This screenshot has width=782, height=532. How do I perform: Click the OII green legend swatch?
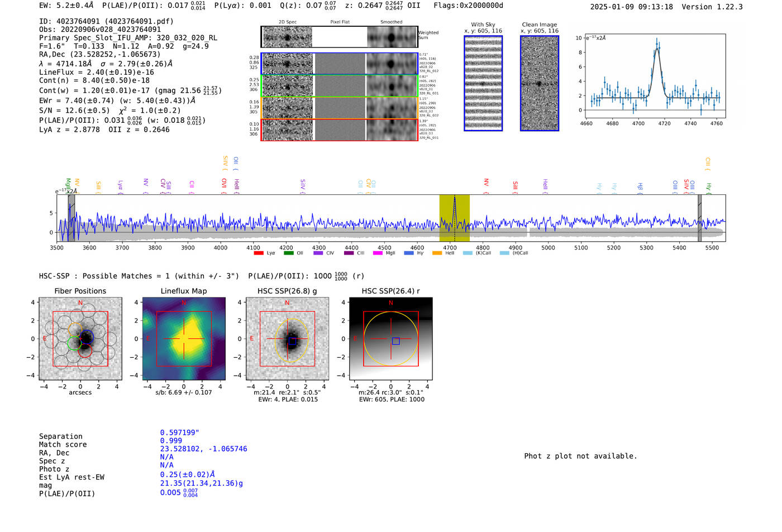pos(288,253)
